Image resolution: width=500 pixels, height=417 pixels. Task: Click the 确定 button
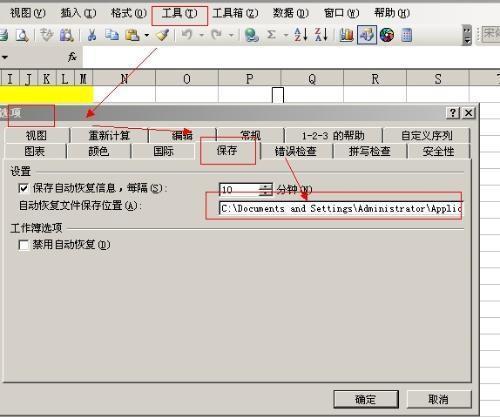(366, 399)
